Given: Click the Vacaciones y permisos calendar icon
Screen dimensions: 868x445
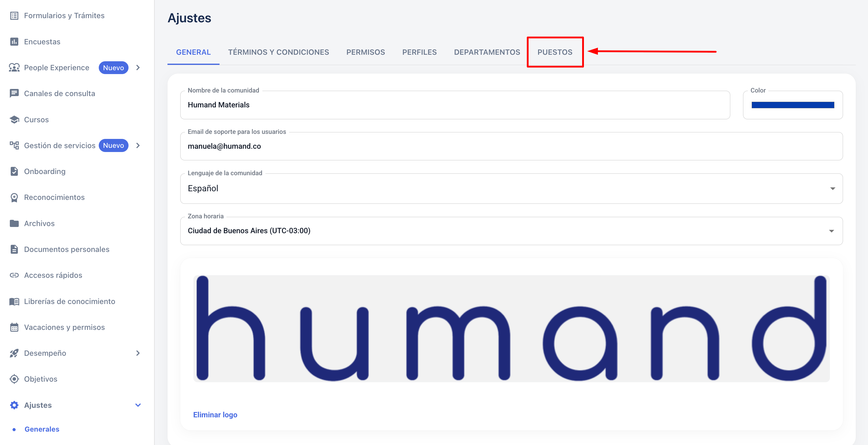Looking at the screenshot, I should (14, 327).
